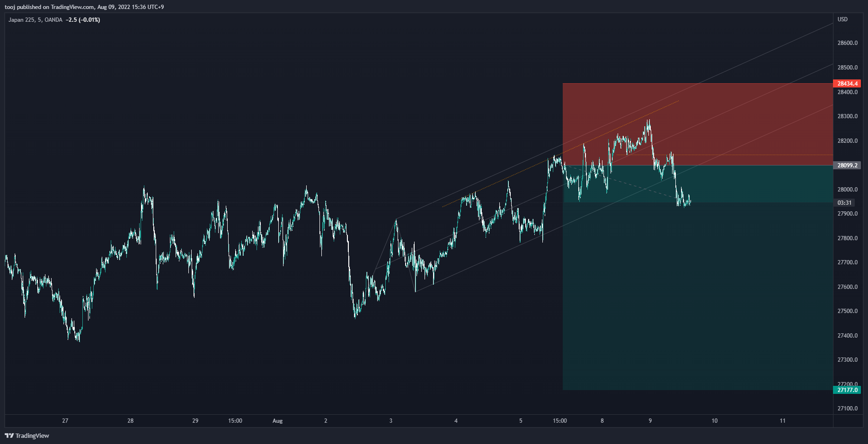Click the 15:00 time label before 8

click(560, 421)
